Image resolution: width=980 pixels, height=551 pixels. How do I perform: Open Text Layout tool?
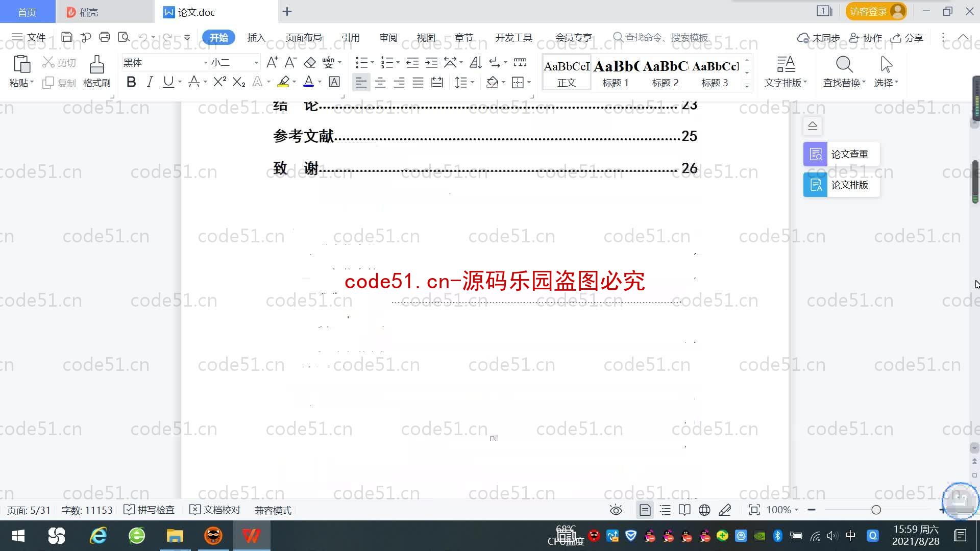coord(786,71)
